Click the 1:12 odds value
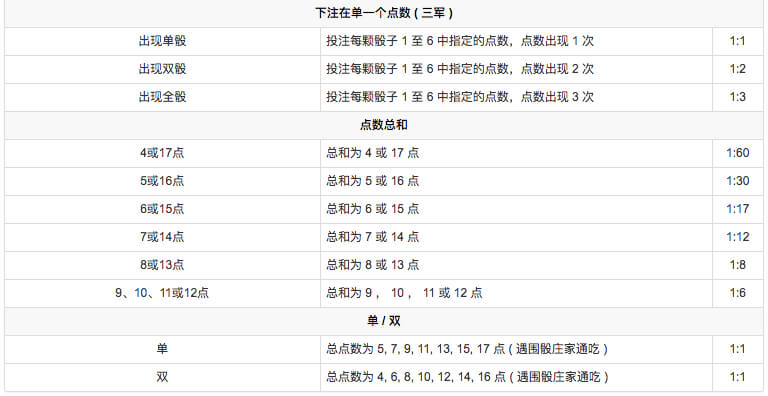Image resolution: width=768 pixels, height=396 pixels. pyautogui.click(x=738, y=237)
